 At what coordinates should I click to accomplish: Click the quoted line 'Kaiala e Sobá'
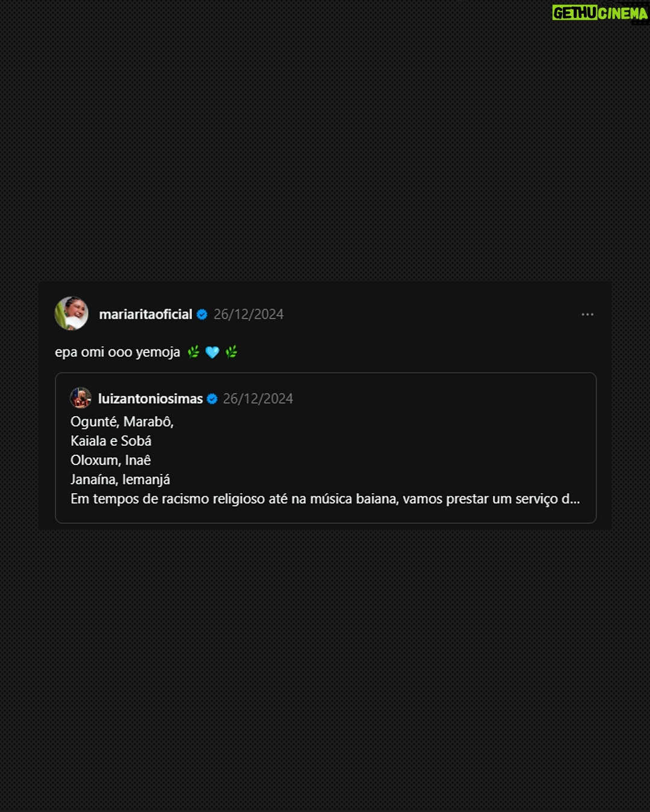[111, 441]
